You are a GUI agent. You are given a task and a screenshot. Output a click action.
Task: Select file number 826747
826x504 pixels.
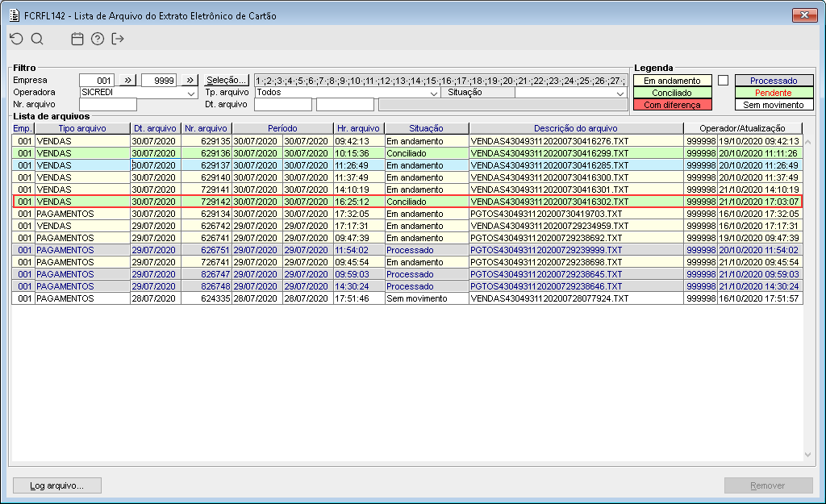pos(407,274)
